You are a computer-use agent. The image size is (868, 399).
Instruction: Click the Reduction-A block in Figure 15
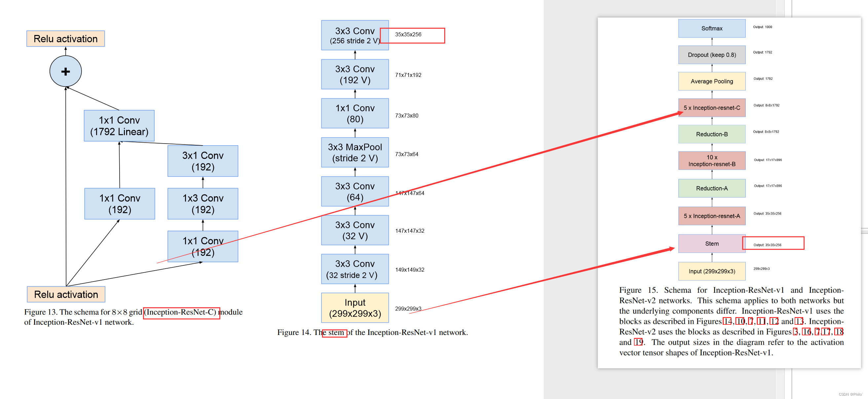(x=712, y=188)
